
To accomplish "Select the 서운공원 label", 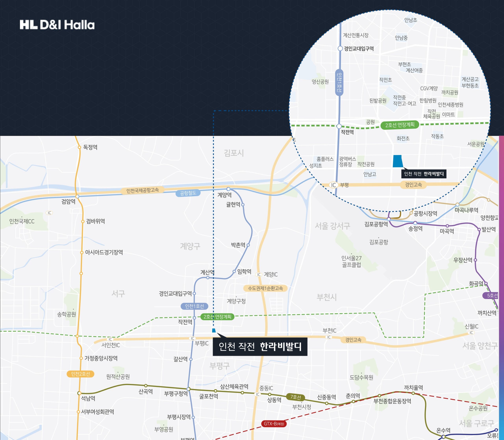I will coord(476,144).
